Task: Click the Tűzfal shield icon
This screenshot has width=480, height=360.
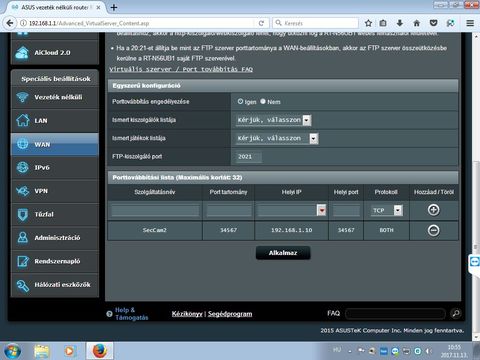Action: point(22,214)
